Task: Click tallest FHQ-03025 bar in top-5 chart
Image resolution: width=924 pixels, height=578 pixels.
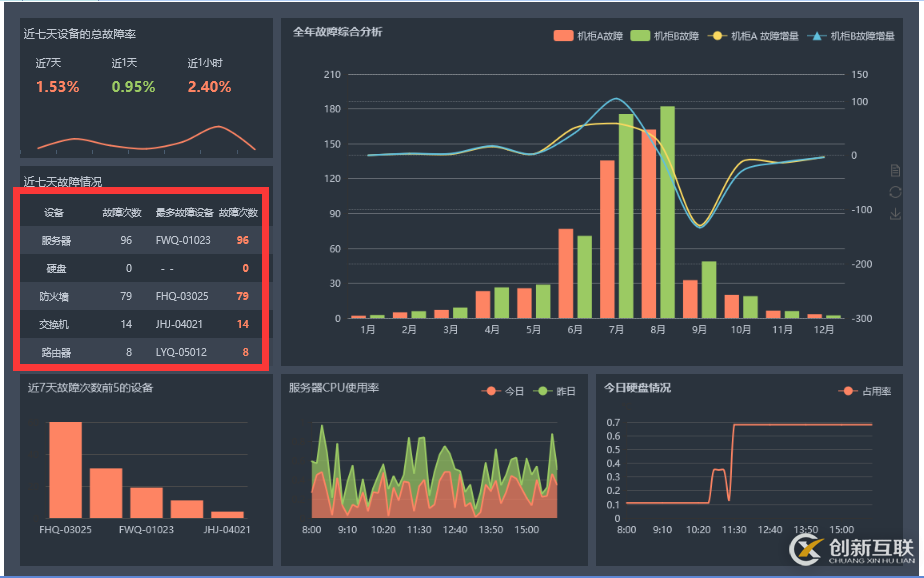Action: tap(65, 469)
